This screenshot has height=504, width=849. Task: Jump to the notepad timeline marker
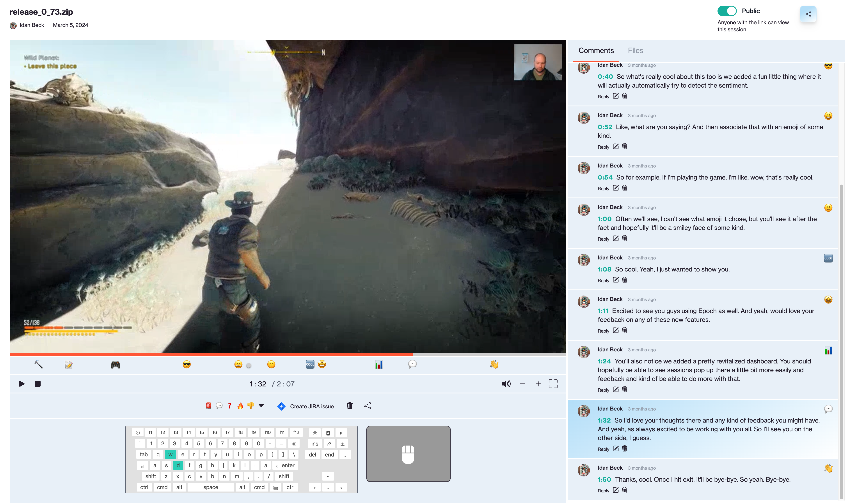point(68,364)
